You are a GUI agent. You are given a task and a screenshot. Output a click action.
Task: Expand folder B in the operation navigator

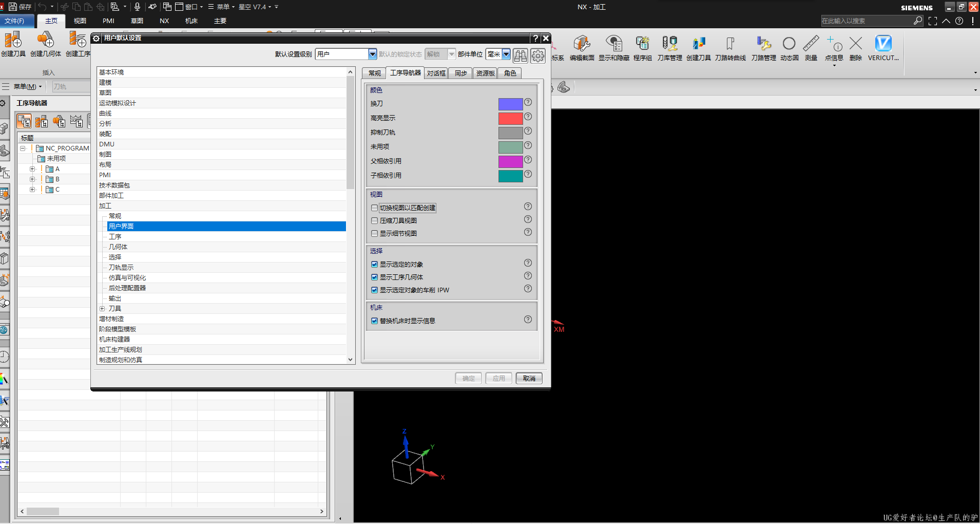click(x=32, y=179)
